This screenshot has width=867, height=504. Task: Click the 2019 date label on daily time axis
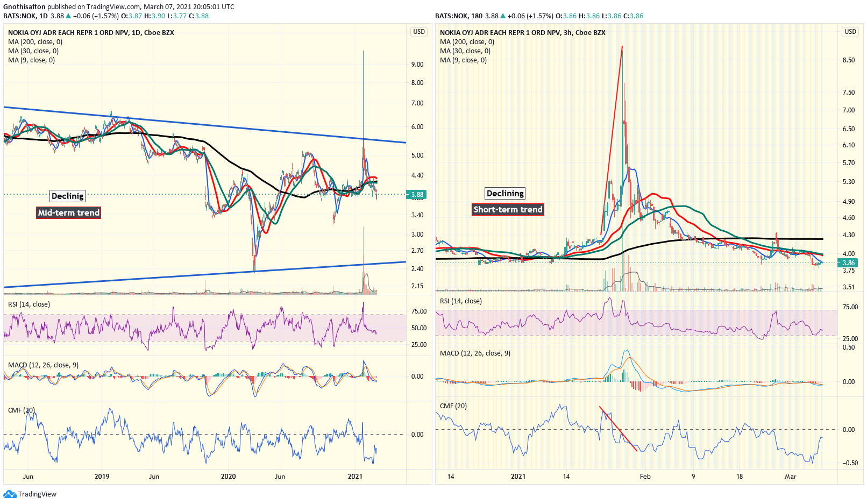[102, 477]
